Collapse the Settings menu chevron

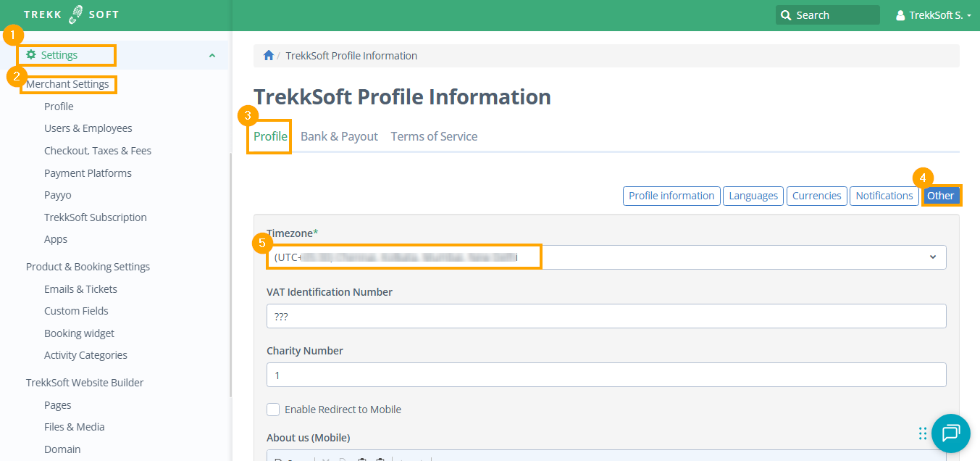[212, 55]
